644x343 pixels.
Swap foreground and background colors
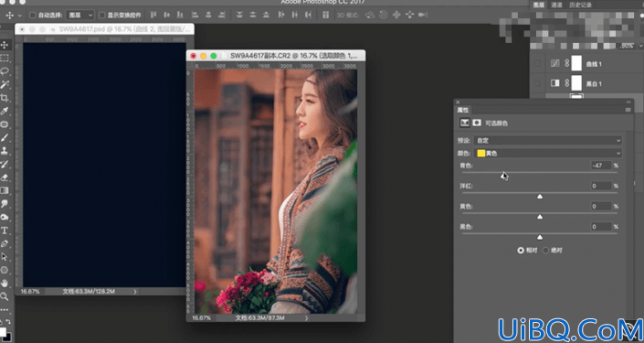[x=7, y=322]
